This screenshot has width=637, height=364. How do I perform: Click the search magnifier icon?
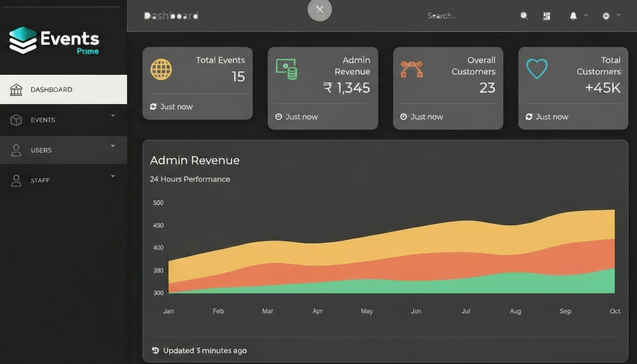(x=524, y=16)
